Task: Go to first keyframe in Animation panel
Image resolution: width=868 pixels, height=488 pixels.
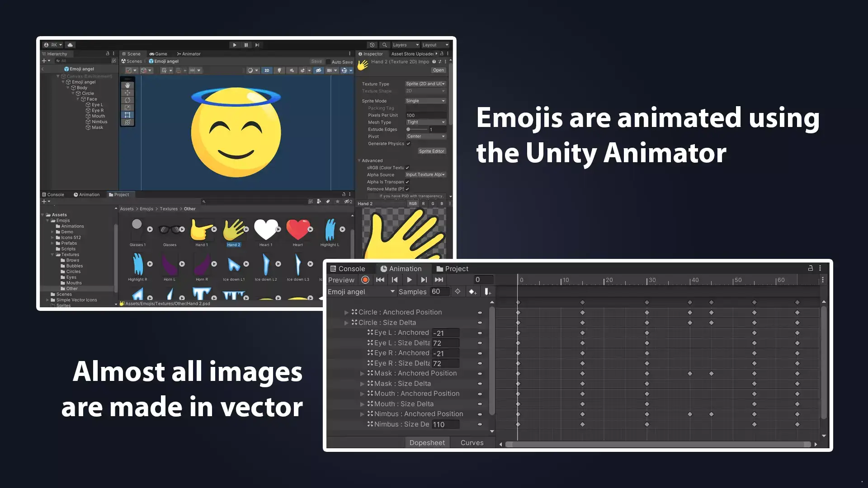Action: point(380,280)
